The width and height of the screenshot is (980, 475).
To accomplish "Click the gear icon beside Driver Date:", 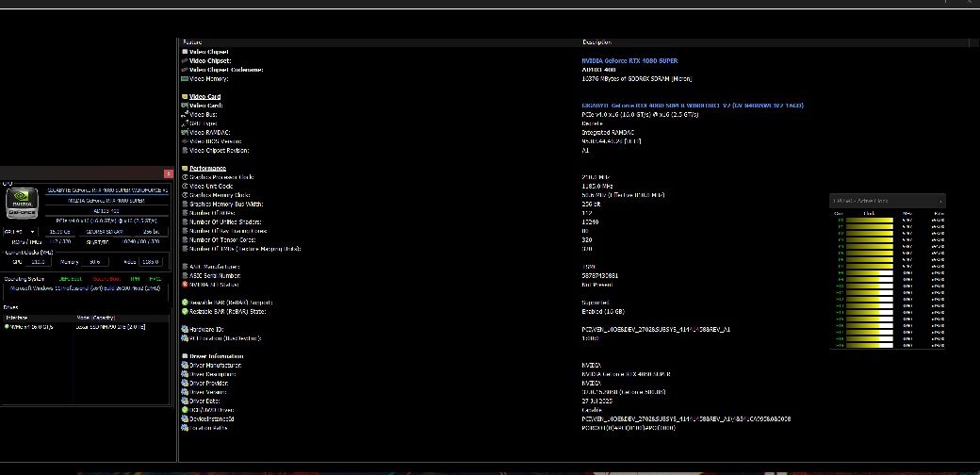I will point(185,401).
